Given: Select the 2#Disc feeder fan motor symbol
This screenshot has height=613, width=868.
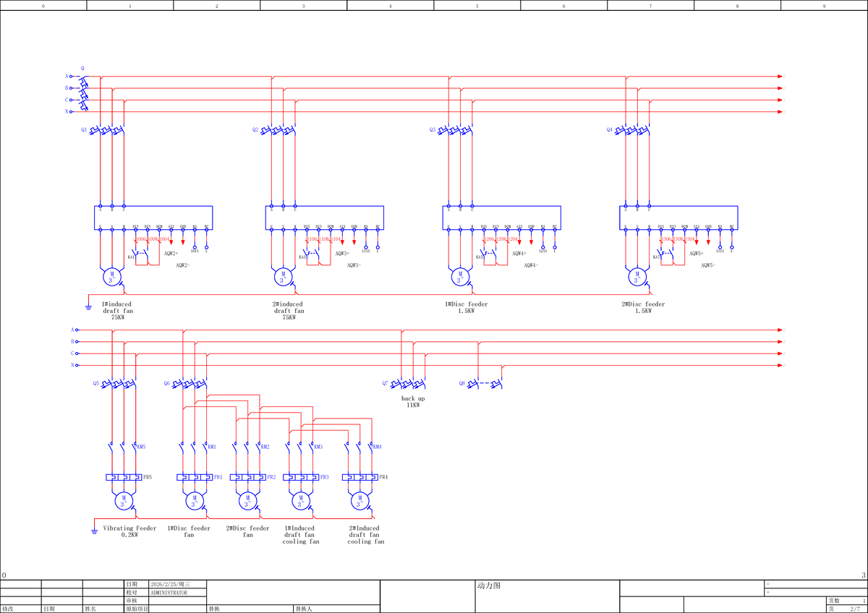Looking at the screenshot, I should pos(247,501).
